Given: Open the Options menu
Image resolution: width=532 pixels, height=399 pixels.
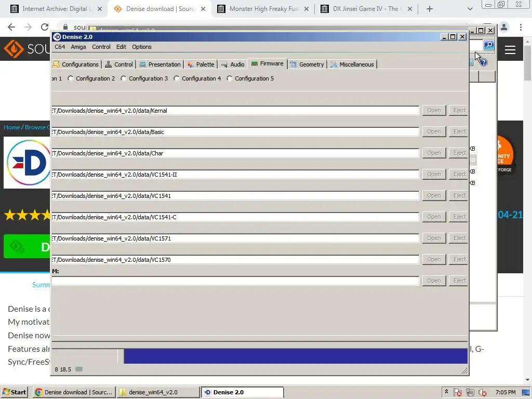Looking at the screenshot, I should 142,47.
